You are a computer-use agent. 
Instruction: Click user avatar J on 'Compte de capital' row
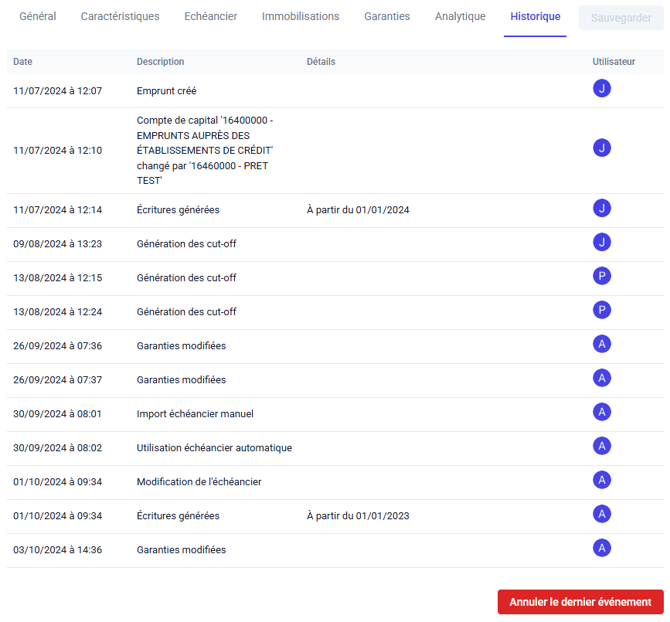click(601, 148)
